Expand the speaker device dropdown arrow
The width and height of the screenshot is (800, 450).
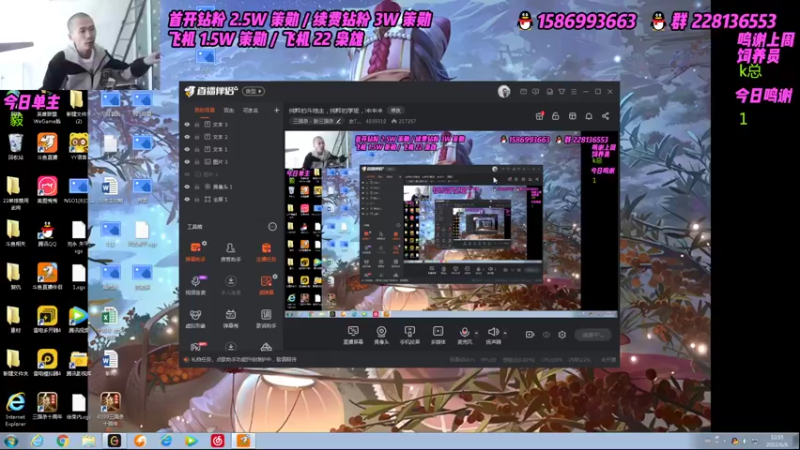click(505, 333)
